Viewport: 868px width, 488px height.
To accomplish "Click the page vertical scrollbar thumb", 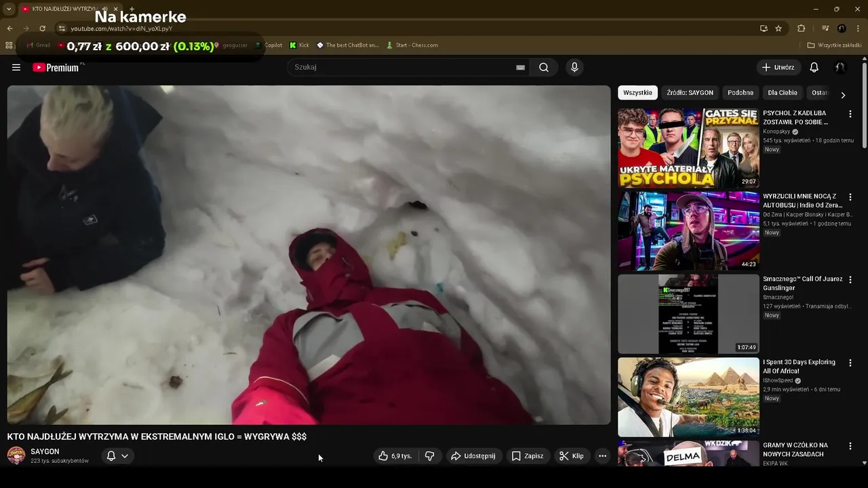I will 864,106.
